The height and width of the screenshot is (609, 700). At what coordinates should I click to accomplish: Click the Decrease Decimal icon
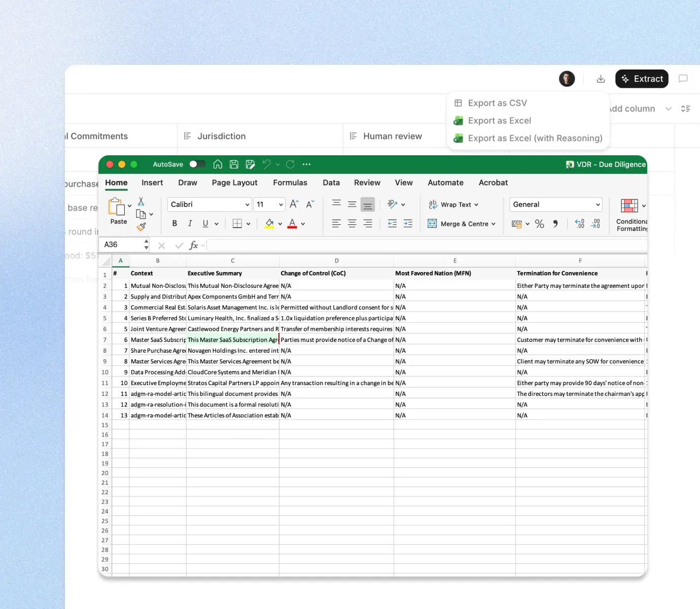click(596, 223)
